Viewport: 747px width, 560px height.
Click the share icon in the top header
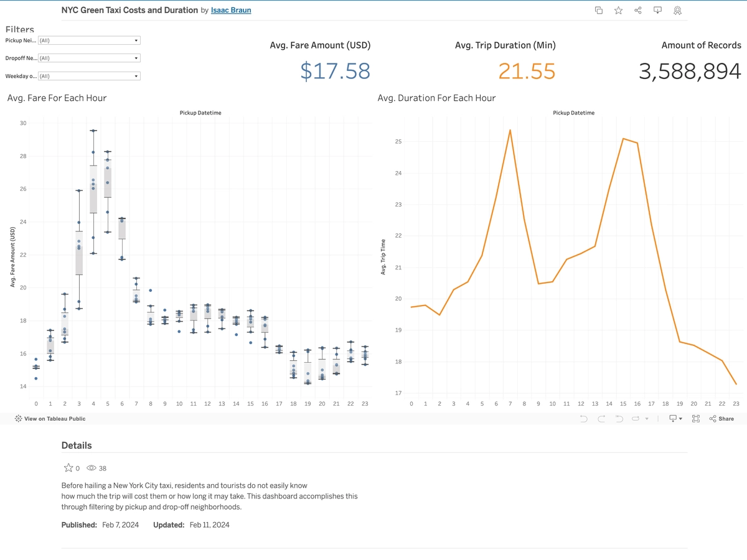click(638, 11)
